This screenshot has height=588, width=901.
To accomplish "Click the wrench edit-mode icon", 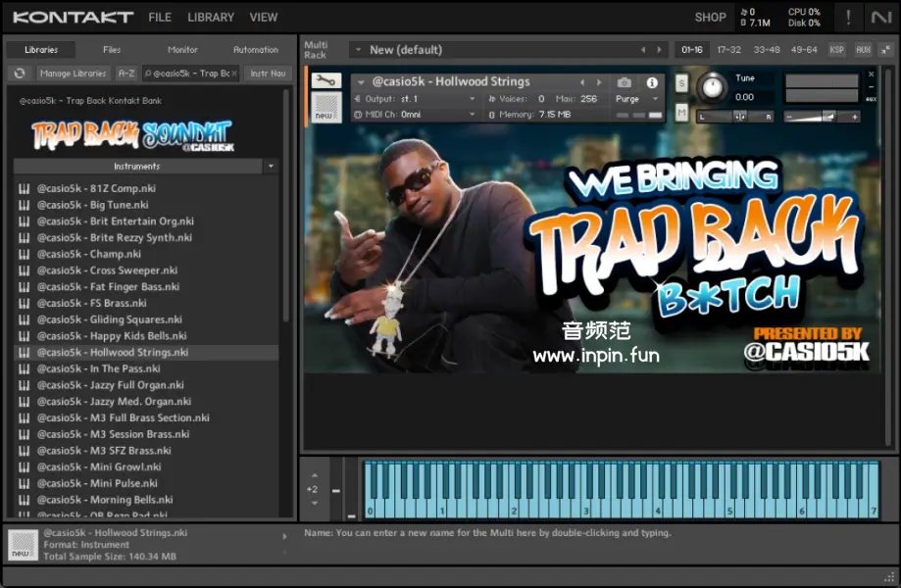I will point(325,81).
